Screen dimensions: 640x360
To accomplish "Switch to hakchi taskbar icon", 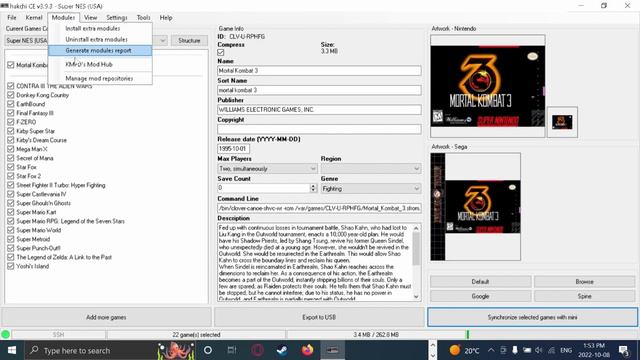I will point(333,350).
